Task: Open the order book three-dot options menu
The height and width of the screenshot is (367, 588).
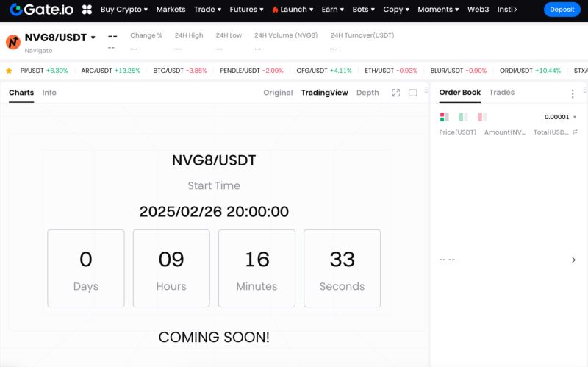Action: pos(573,93)
